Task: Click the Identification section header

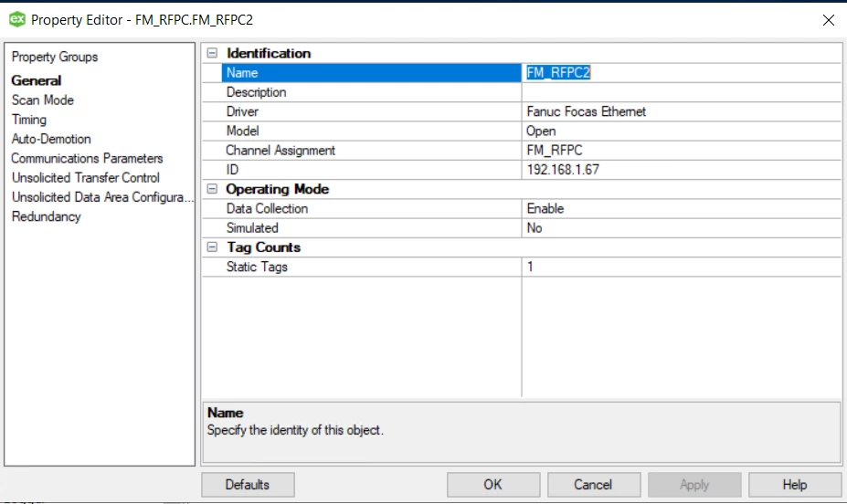Action: (269, 54)
